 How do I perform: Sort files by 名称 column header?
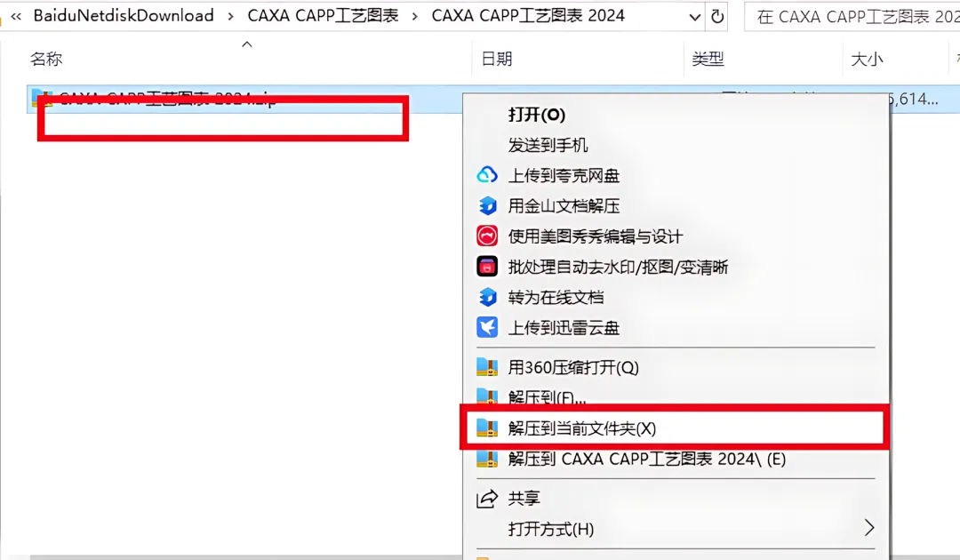[46, 59]
